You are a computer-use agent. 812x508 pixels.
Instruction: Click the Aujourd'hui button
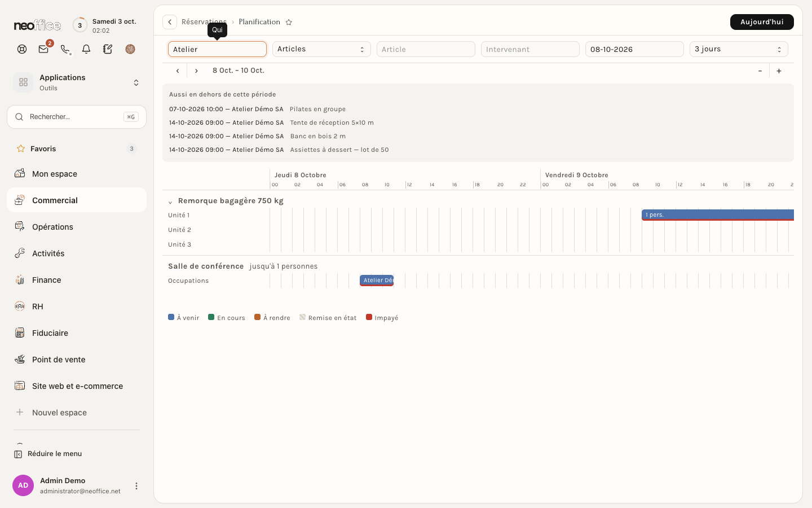click(762, 22)
